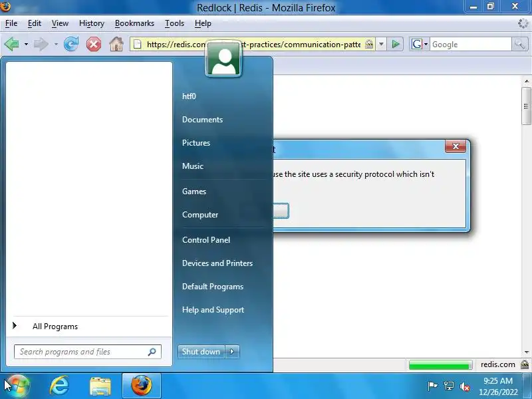Image resolution: width=532 pixels, height=399 pixels.
Task: Expand Shut down options arrow
Action: click(x=232, y=352)
